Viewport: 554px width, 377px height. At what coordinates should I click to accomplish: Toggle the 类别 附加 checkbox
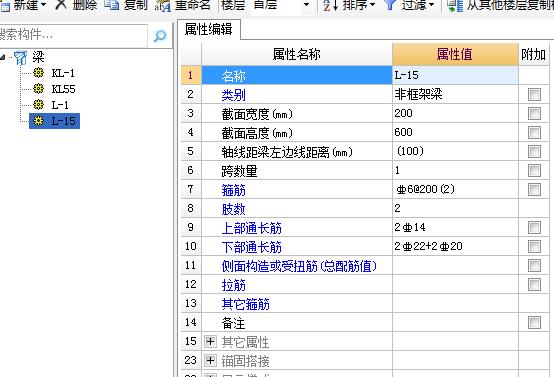click(x=534, y=94)
